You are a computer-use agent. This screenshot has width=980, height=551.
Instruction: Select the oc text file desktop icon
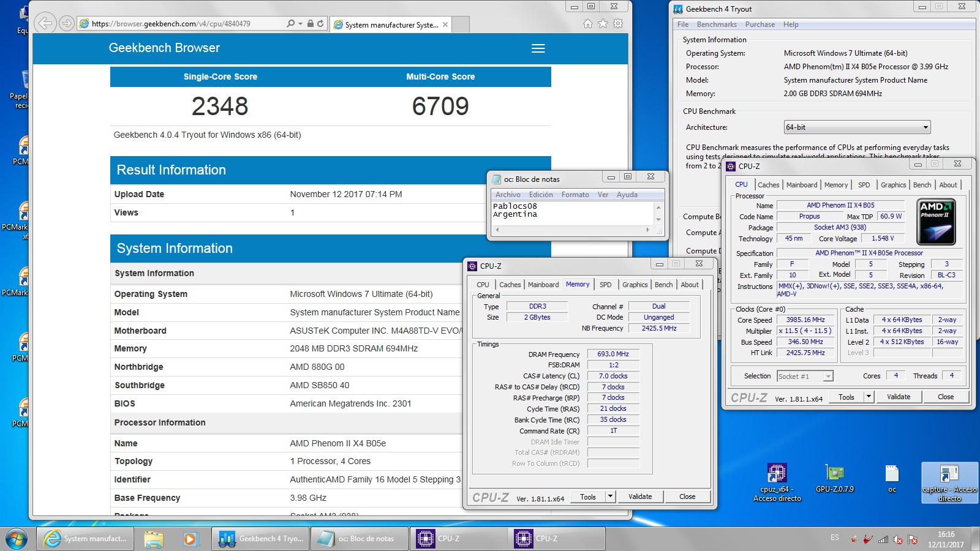[892, 479]
